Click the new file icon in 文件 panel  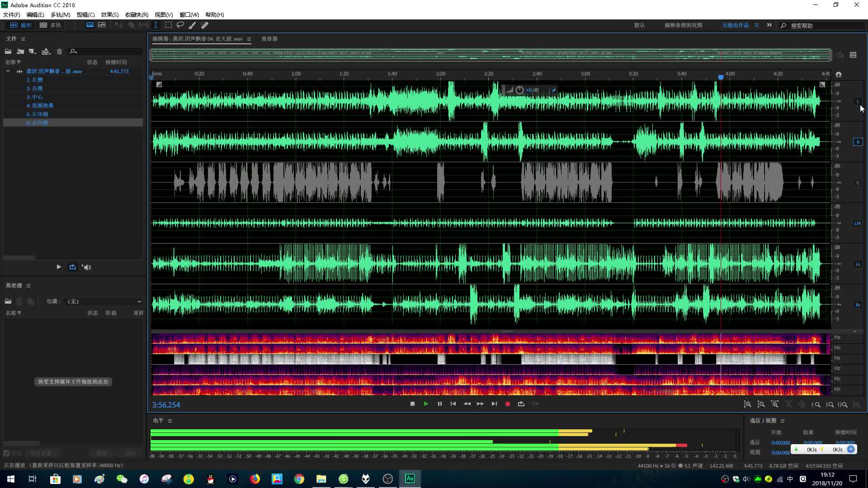pyautogui.click(x=32, y=52)
